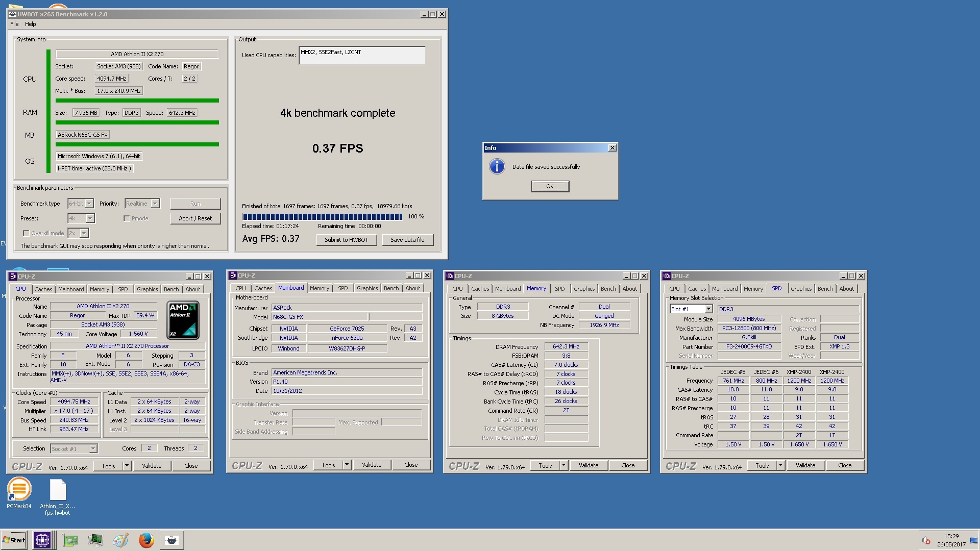
Task: Click Close in CPU-Z SPD window
Action: click(845, 465)
